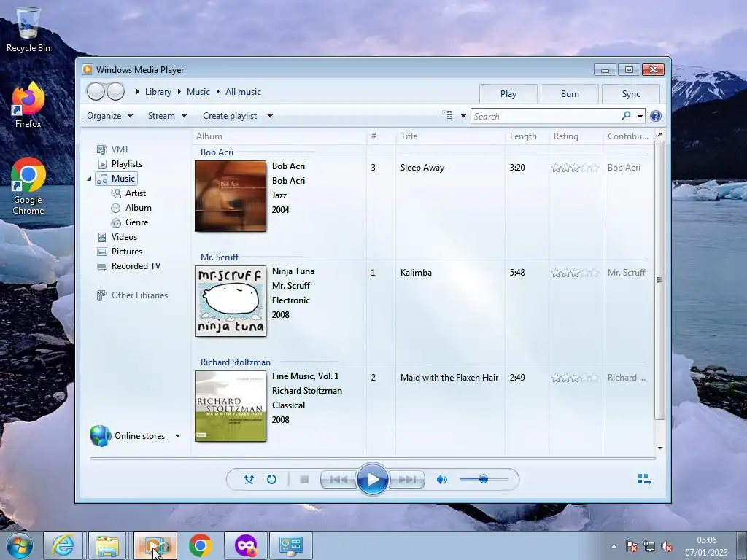Click the search magnifier icon
The image size is (747, 560).
point(626,116)
